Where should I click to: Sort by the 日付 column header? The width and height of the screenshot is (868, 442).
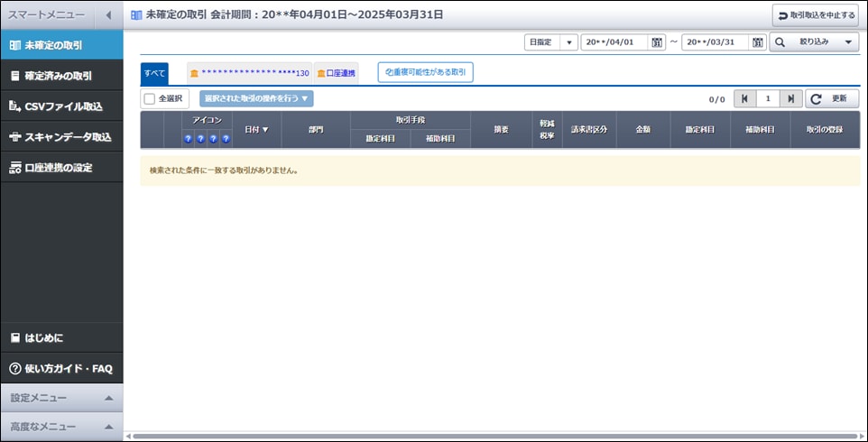coord(257,130)
